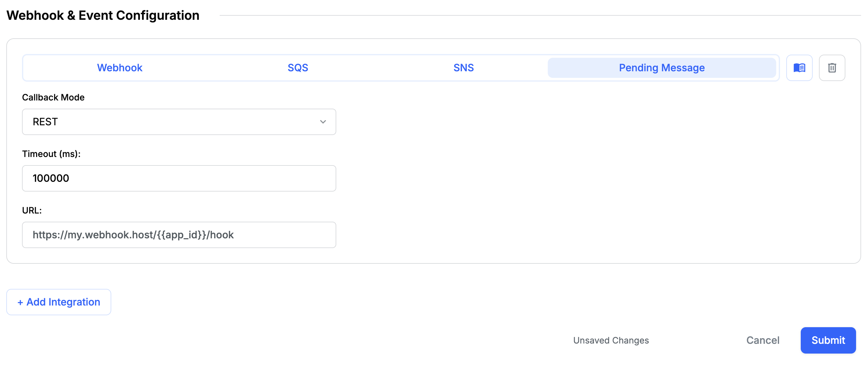Open the integration documentation book icon

coord(799,68)
